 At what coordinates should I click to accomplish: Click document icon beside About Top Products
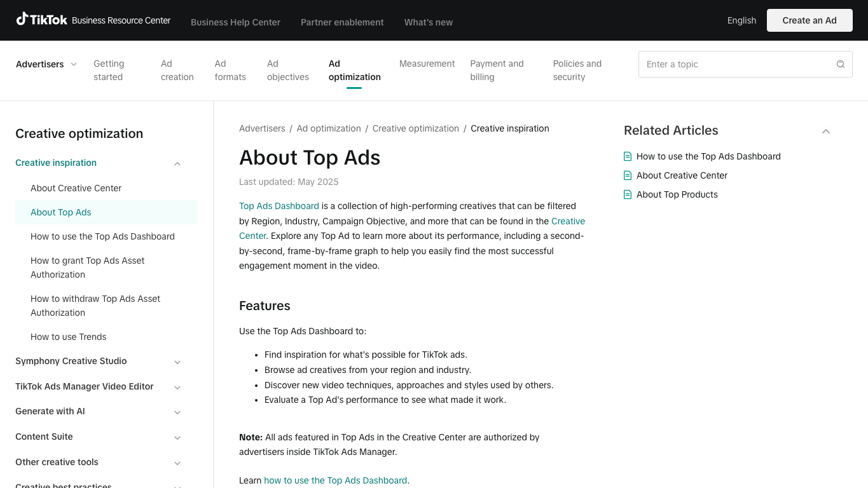pyautogui.click(x=628, y=194)
